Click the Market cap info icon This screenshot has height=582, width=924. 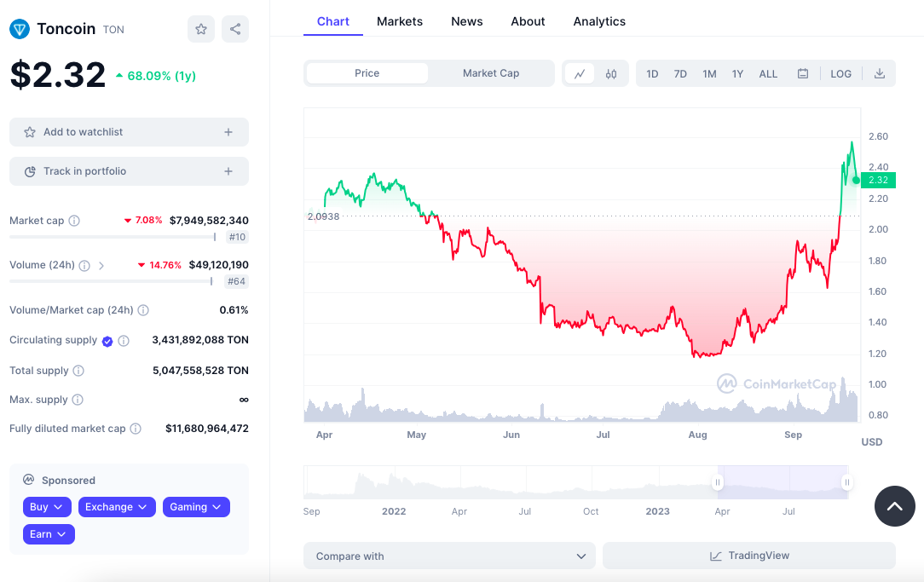74,221
